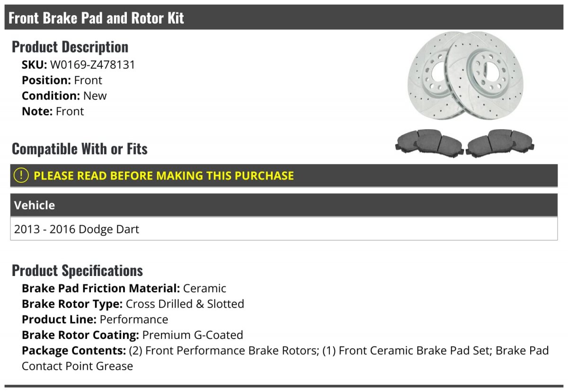Click the Package Contents description text
This screenshot has width=568, height=392.
[x=285, y=358]
